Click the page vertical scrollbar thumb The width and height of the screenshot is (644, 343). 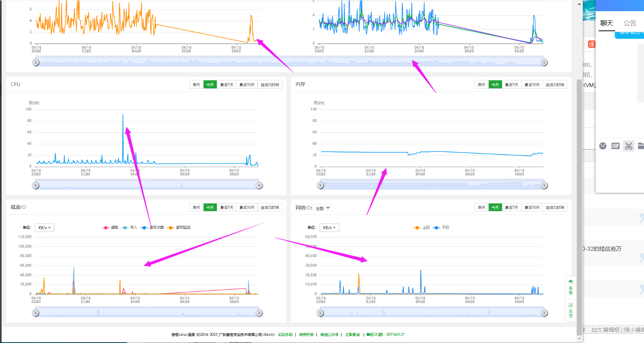580,207
